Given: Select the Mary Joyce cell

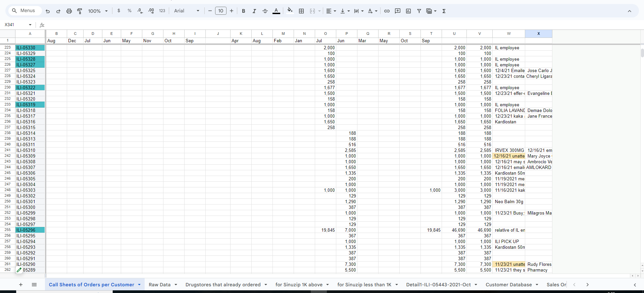Looking at the screenshot, I should tap(539, 156).
